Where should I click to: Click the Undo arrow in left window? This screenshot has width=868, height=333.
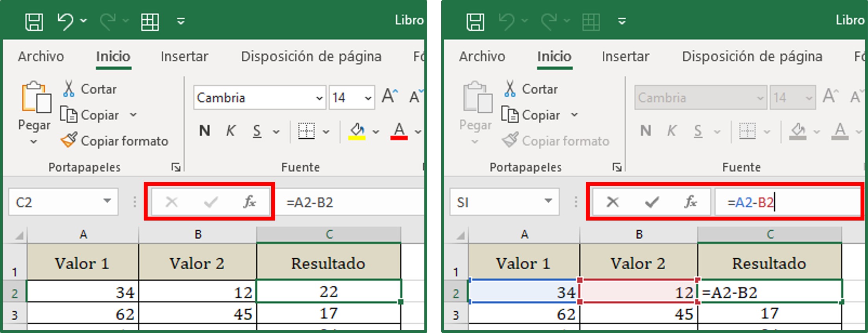tap(65, 21)
